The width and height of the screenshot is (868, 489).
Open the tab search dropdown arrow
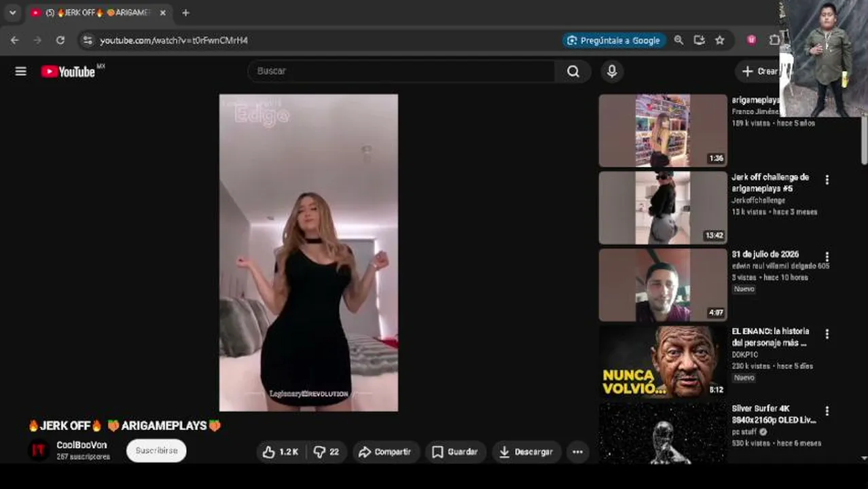click(12, 13)
